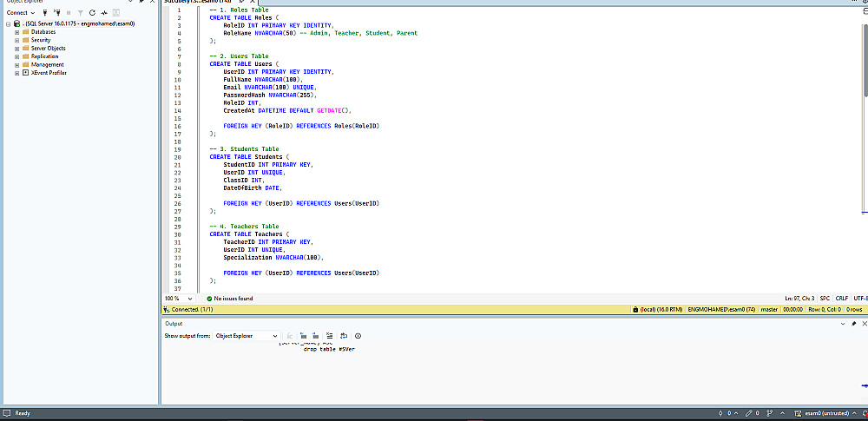Click the Stop square icon in Object Explorer

(69, 12)
